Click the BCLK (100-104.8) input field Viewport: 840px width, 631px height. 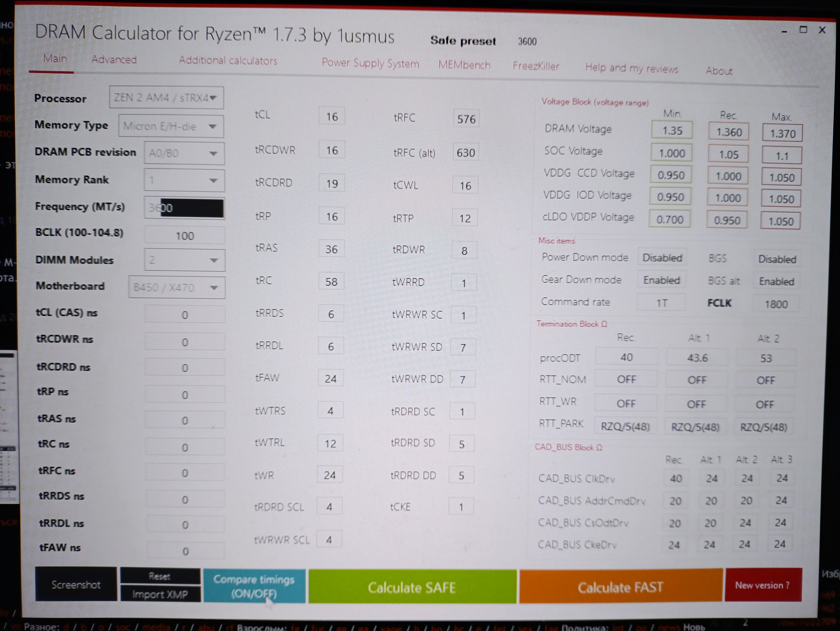pos(185,236)
